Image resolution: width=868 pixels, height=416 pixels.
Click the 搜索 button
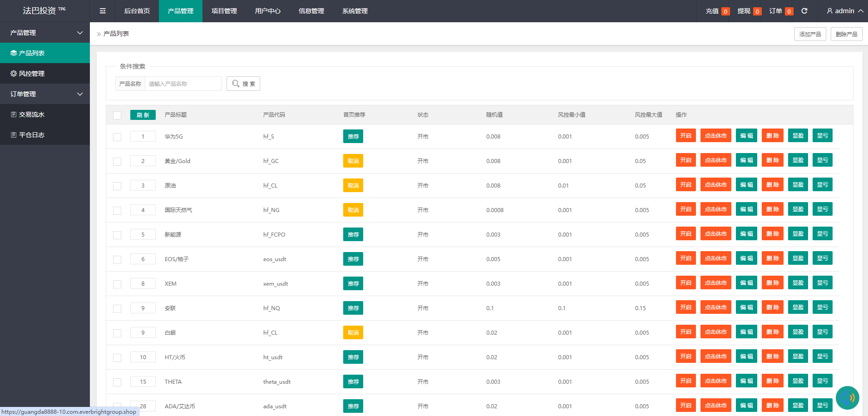tap(243, 84)
